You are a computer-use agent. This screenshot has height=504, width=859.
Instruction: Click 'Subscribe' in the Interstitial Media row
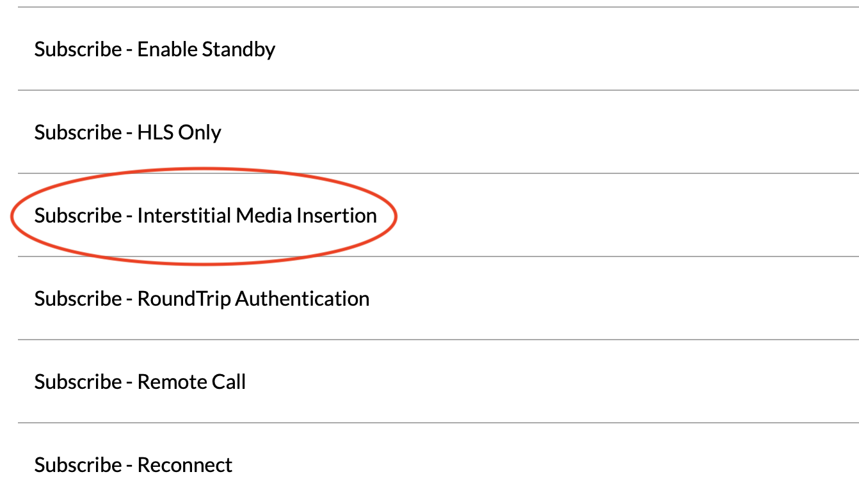click(78, 216)
